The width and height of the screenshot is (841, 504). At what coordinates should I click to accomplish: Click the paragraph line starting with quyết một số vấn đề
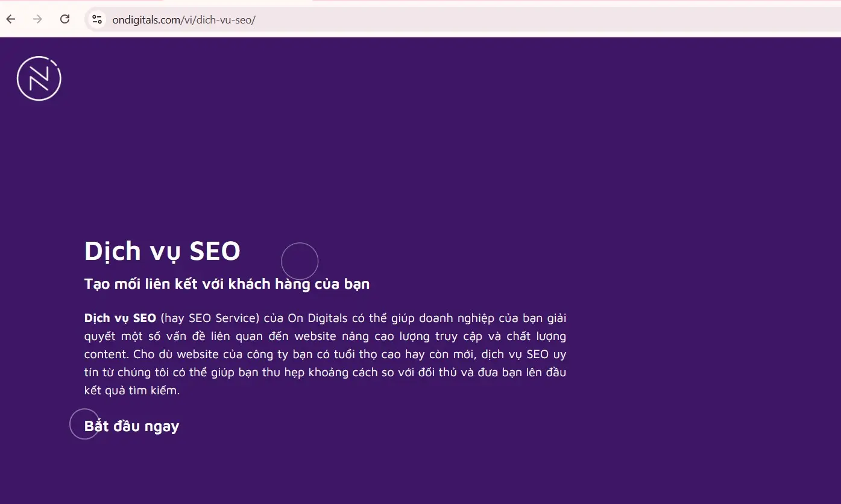[x=325, y=336]
